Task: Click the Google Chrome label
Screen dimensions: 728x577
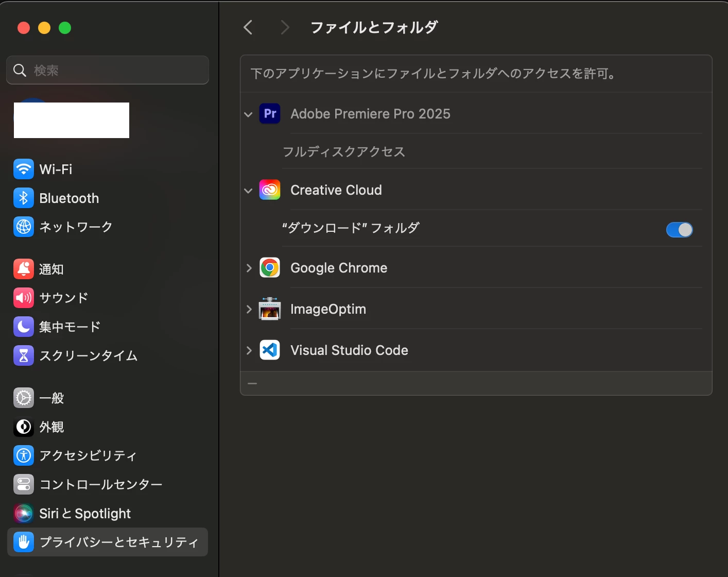Action: (x=339, y=268)
